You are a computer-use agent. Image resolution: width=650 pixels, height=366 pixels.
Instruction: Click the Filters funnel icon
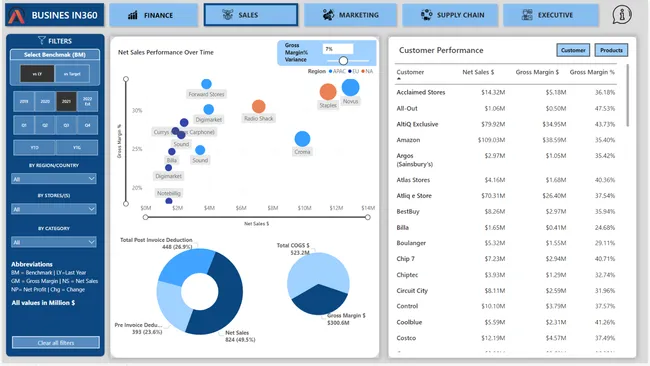[x=41, y=40]
